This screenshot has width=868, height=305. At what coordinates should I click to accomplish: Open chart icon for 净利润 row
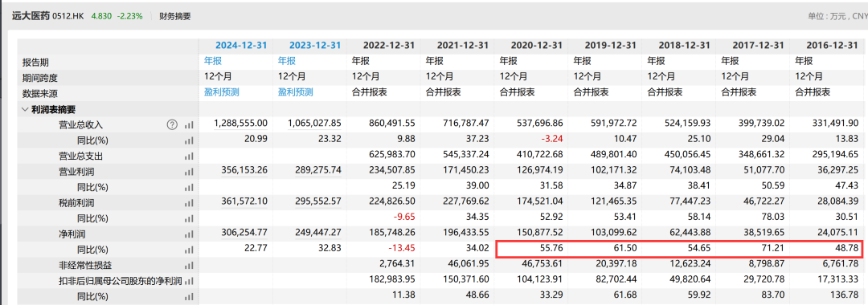pos(190,234)
